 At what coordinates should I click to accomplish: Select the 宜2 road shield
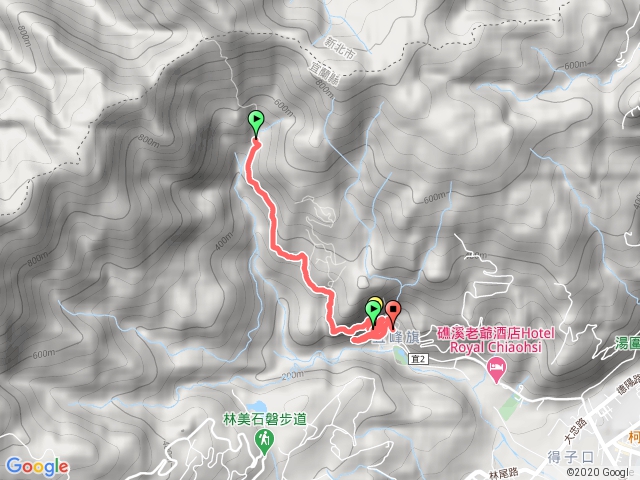[419, 359]
